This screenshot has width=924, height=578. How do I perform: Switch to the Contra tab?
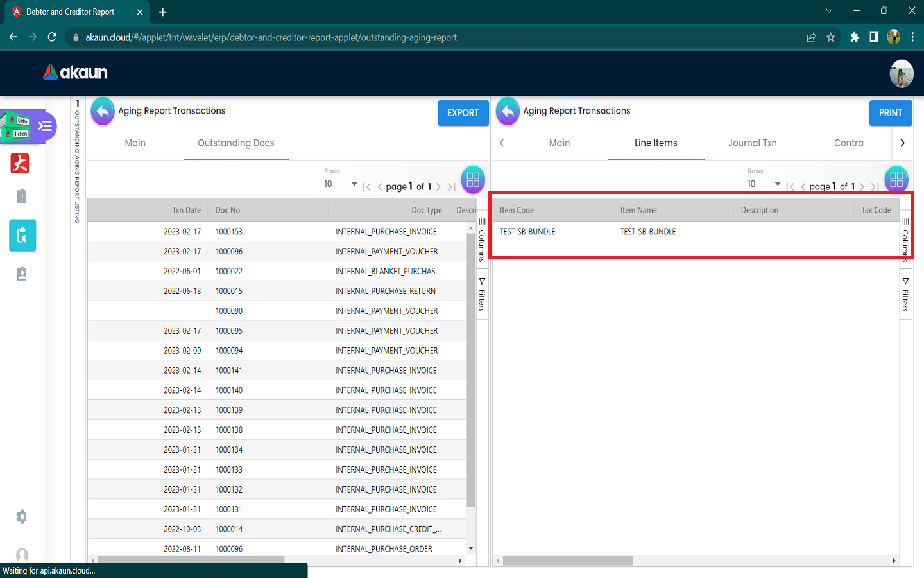(848, 143)
